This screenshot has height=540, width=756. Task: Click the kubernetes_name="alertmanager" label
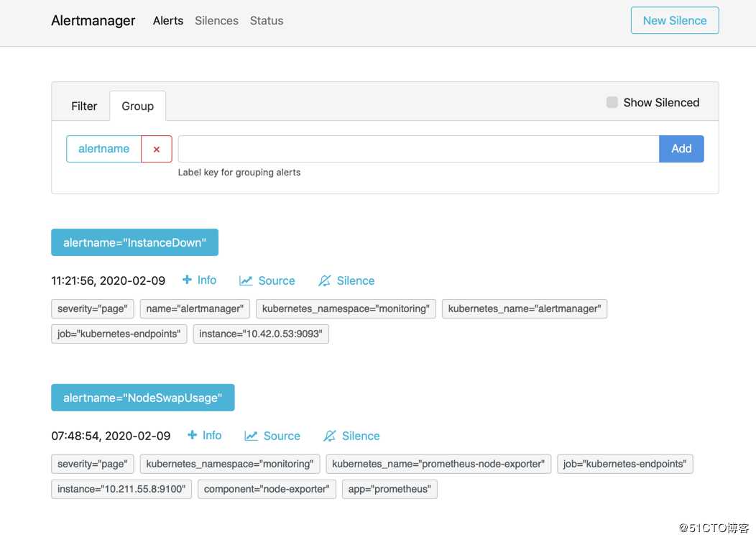(x=524, y=309)
